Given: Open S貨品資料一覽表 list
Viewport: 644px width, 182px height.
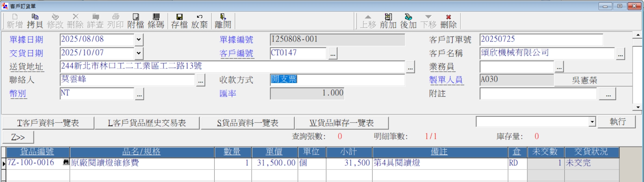Looking at the screenshot, I should (248, 123).
